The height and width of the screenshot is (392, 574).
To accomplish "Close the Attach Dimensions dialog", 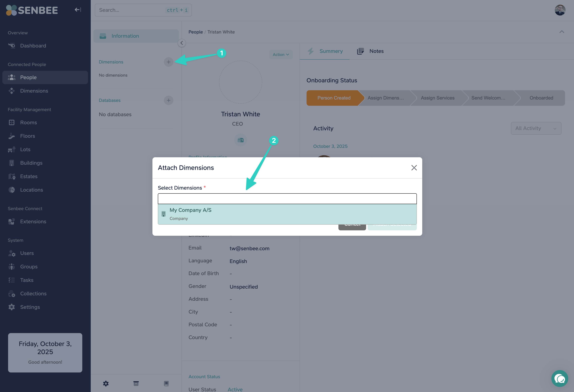I will (x=414, y=168).
